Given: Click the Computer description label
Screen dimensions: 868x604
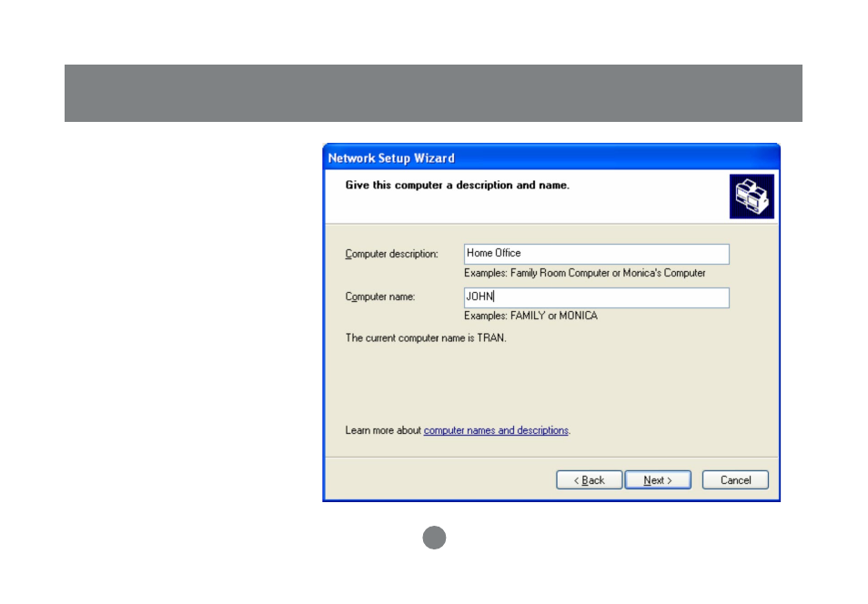Looking at the screenshot, I should 391,254.
